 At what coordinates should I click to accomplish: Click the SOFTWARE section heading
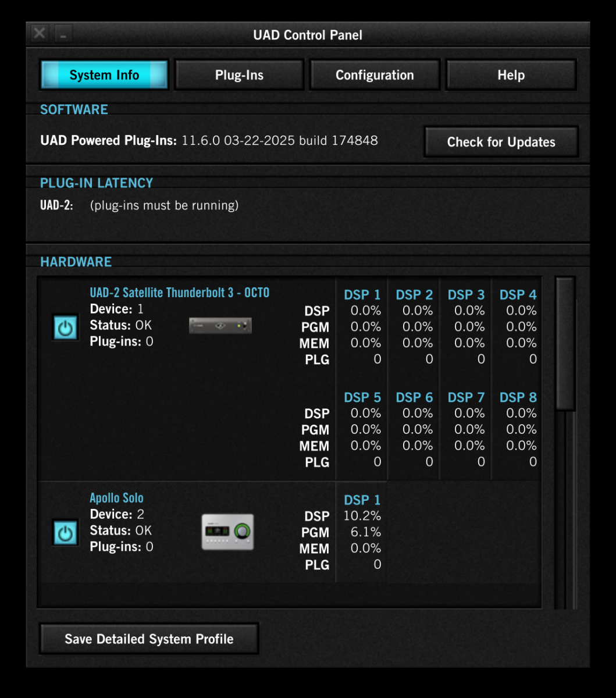[74, 109]
